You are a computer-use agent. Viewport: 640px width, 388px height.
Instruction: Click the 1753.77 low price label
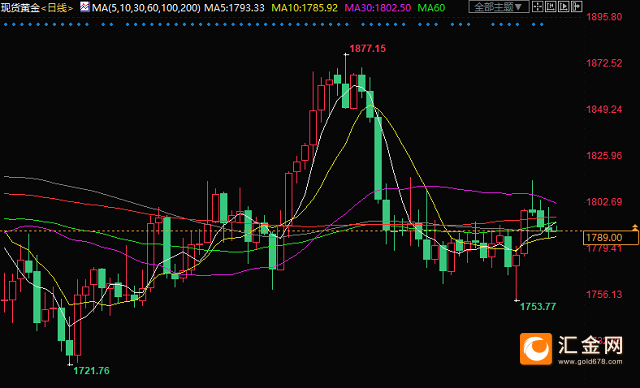(x=538, y=306)
